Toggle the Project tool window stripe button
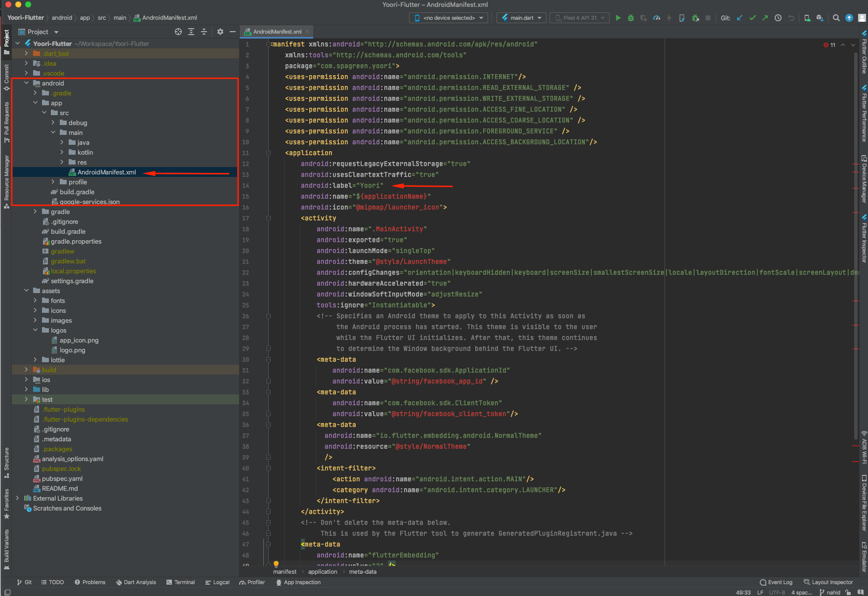 click(x=6, y=42)
